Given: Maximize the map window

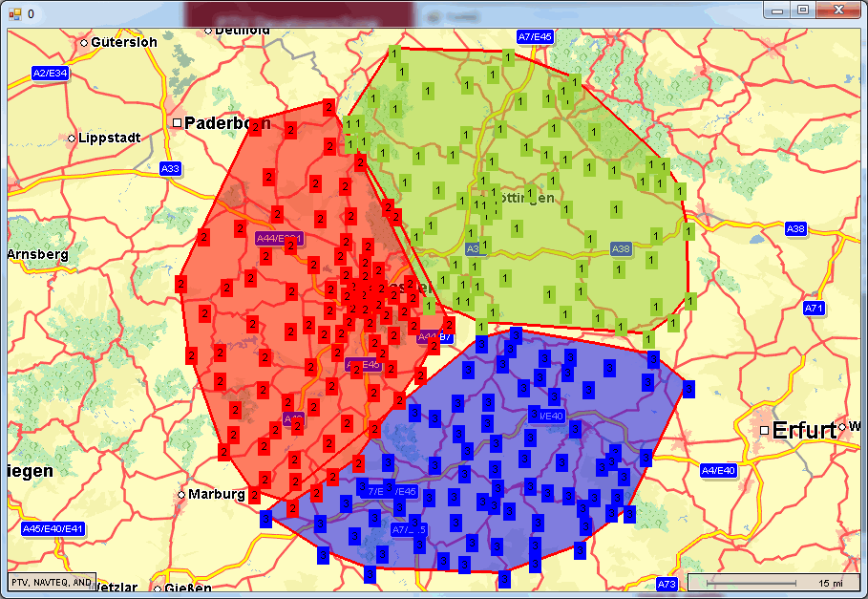Looking at the screenshot, I should [x=803, y=11].
